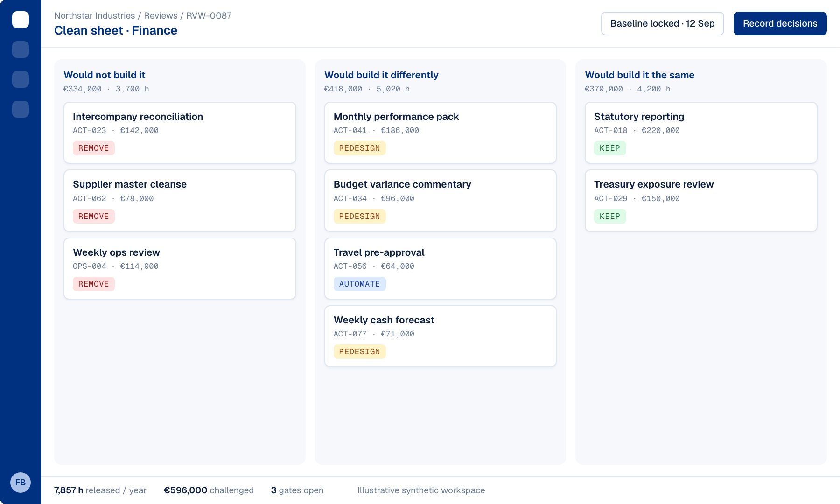
Task: Select the Treasury exposure review card title
Action: click(654, 184)
